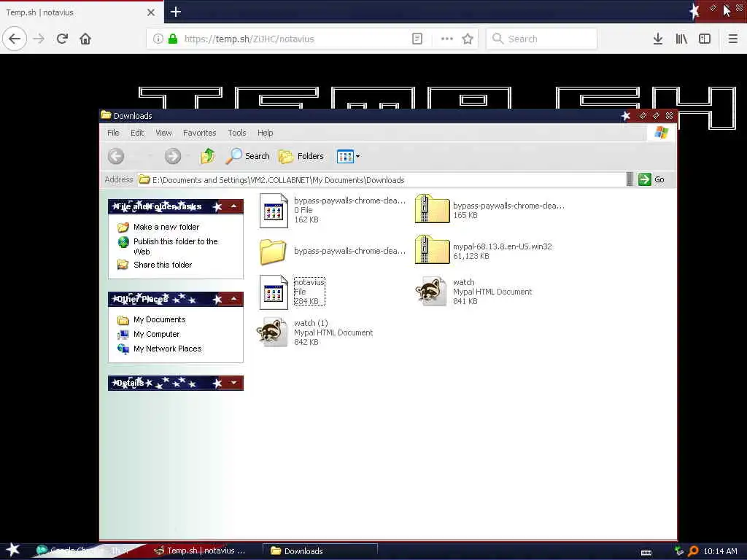Open the Edit menu in Downloads window
The height and width of the screenshot is (560, 747).
[x=137, y=133]
